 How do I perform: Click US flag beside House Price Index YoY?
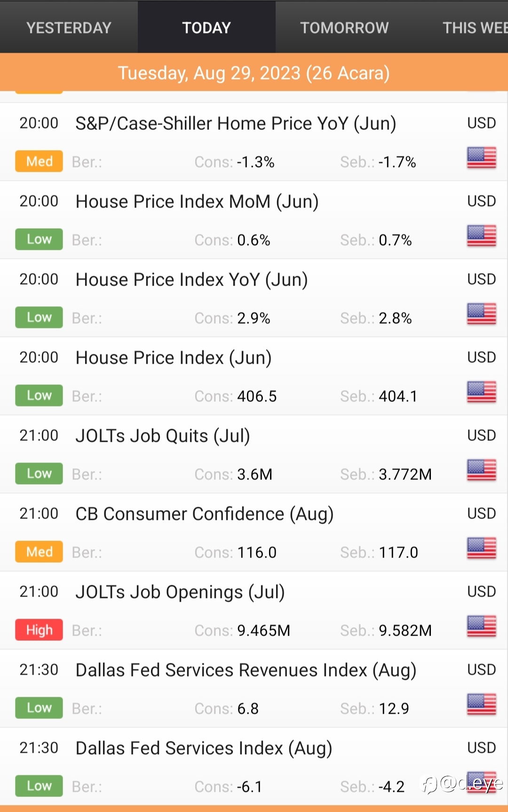coord(481,314)
